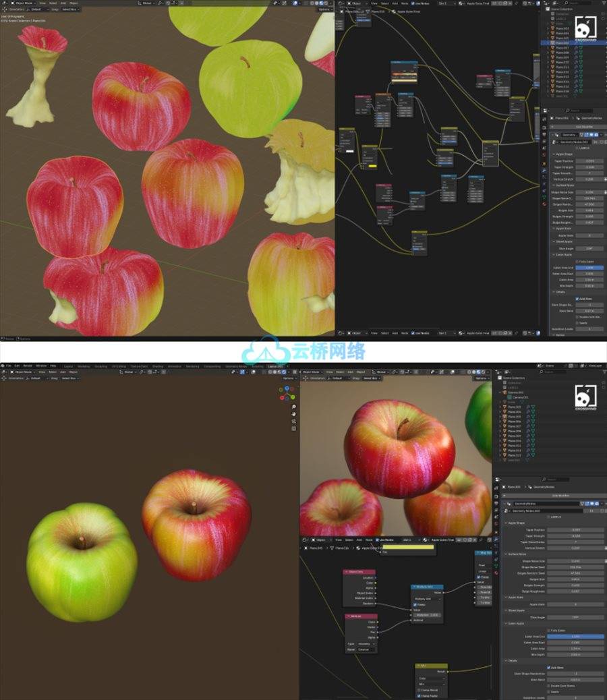Open Render properties tab in upper properties editor
Image resolution: width=607 pixels, height=700 pixels.
pyautogui.click(x=544, y=127)
